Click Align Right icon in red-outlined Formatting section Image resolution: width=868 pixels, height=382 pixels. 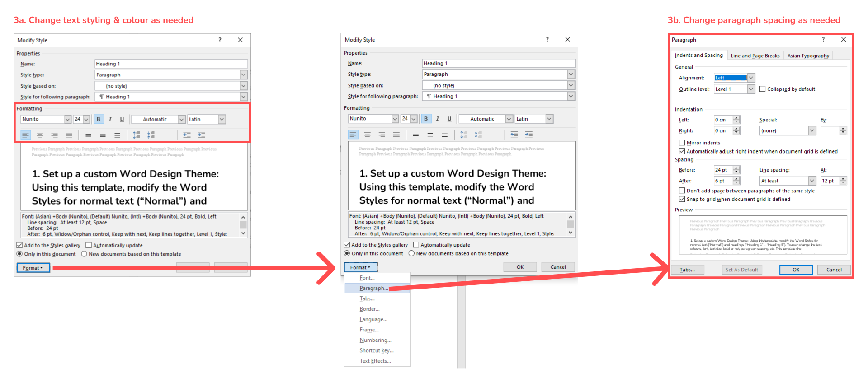click(x=54, y=135)
